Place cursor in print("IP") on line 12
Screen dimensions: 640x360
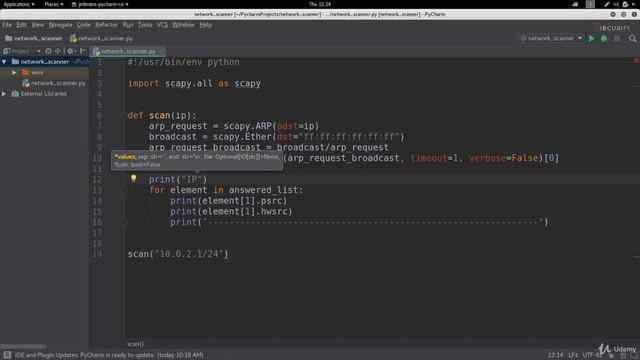pyautogui.click(x=178, y=179)
